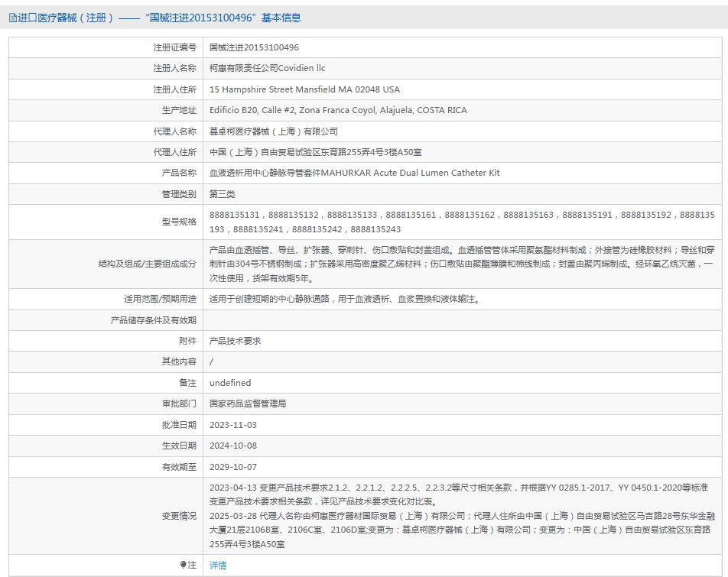Click the 审批部门 value 国家药品监督管理局
Screen dimensions: 728x577
click(249, 404)
